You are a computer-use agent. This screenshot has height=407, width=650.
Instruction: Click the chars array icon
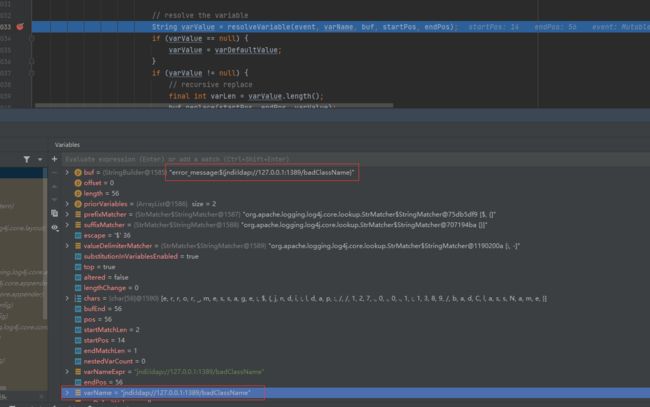(x=78, y=298)
